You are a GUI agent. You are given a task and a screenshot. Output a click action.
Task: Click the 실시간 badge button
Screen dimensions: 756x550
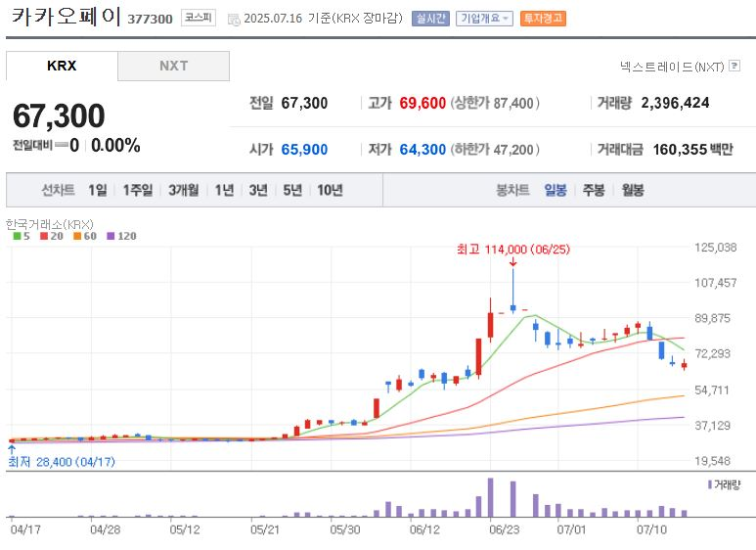coord(430,19)
